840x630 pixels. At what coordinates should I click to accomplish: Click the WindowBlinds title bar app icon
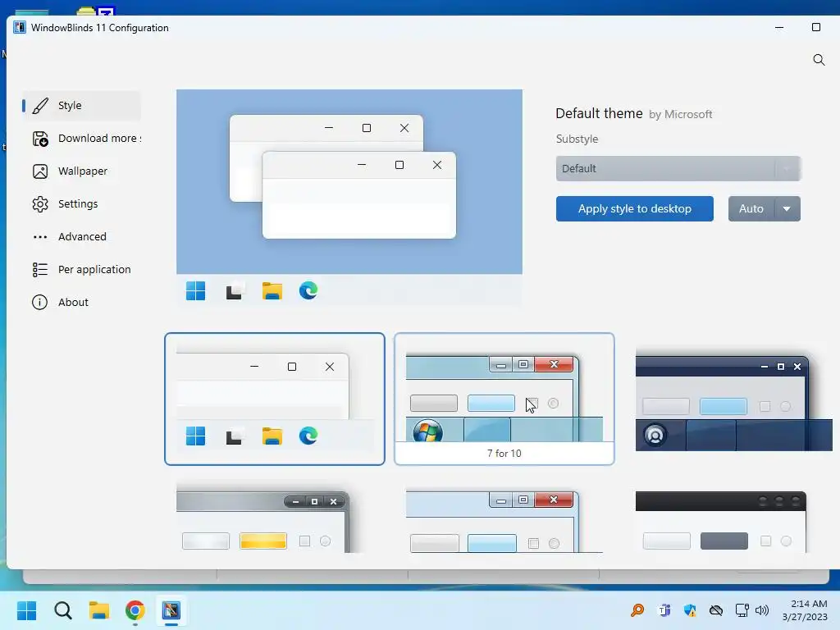[20, 27]
